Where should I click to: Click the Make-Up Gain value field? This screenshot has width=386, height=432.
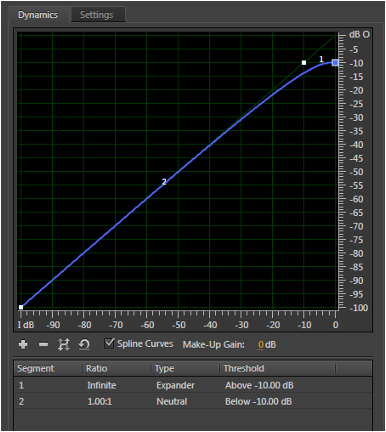[261, 345]
